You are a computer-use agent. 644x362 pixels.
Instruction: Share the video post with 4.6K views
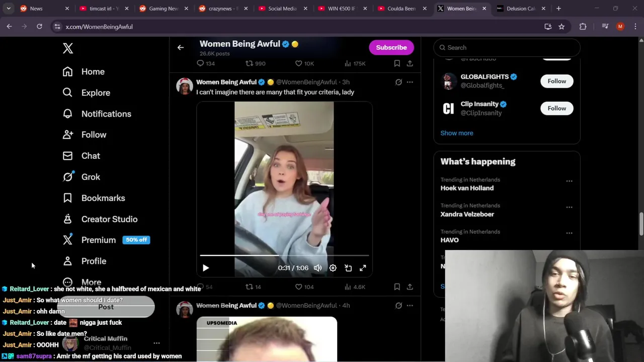click(410, 287)
